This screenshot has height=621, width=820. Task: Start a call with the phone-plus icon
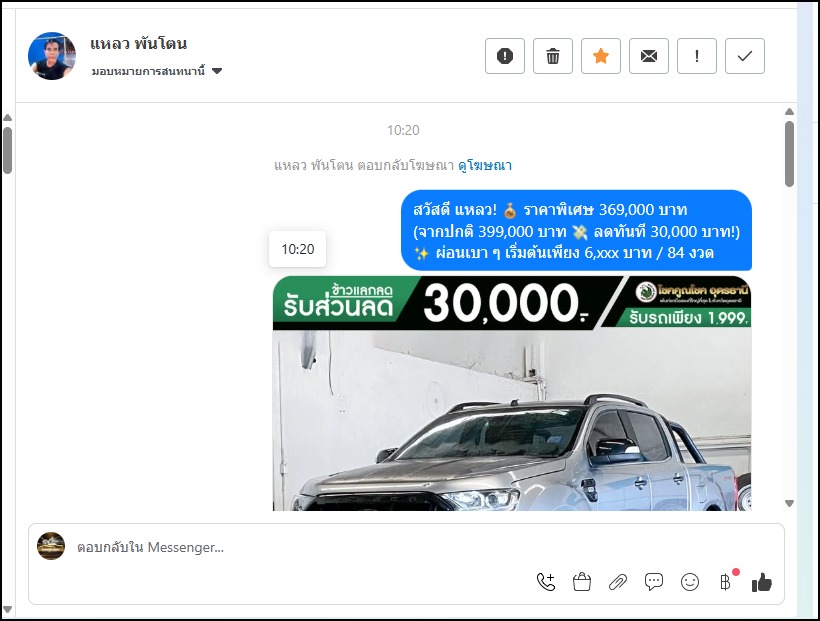tap(546, 582)
